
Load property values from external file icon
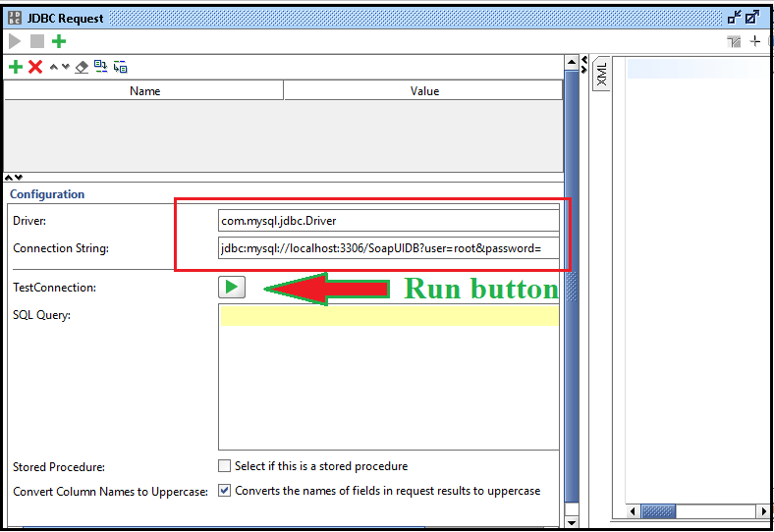(x=101, y=66)
